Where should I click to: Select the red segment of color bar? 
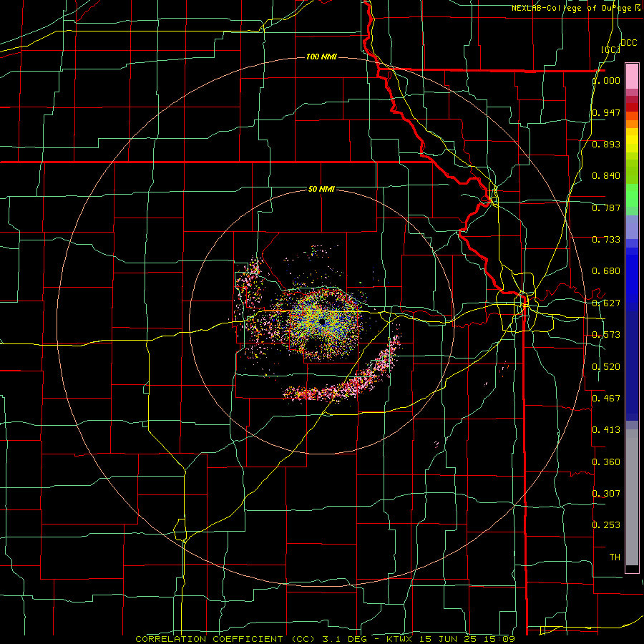click(x=632, y=107)
